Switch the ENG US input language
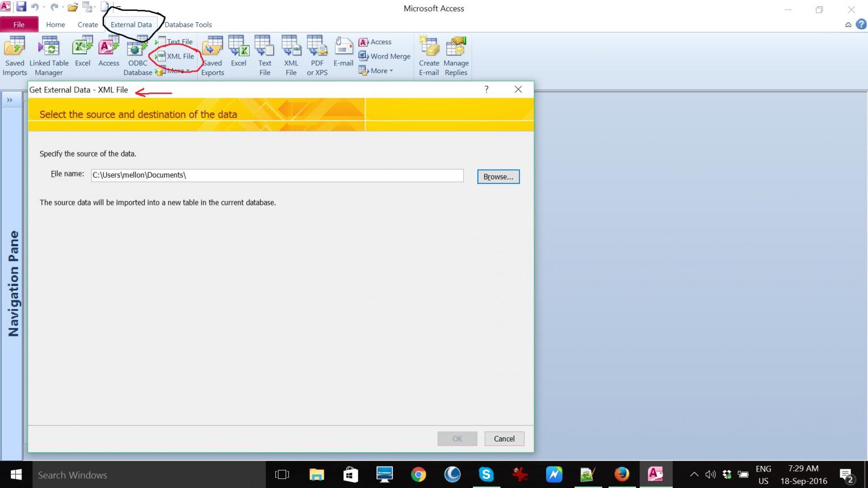Viewport: 868px width, 488px height. pos(763,475)
